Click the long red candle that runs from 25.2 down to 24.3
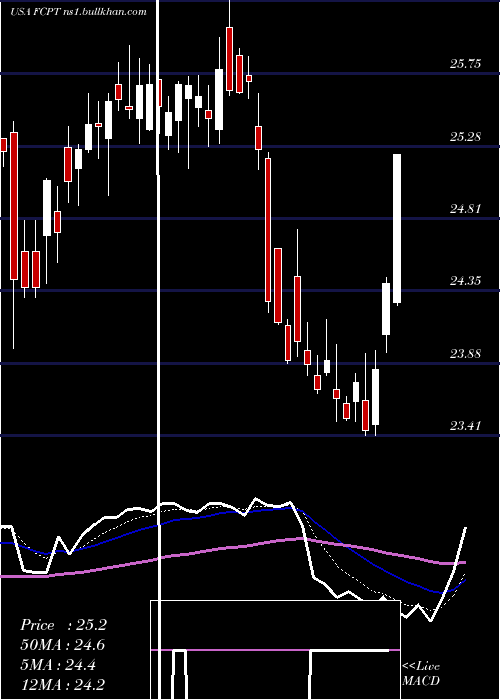500x700 pixels. click(268, 229)
